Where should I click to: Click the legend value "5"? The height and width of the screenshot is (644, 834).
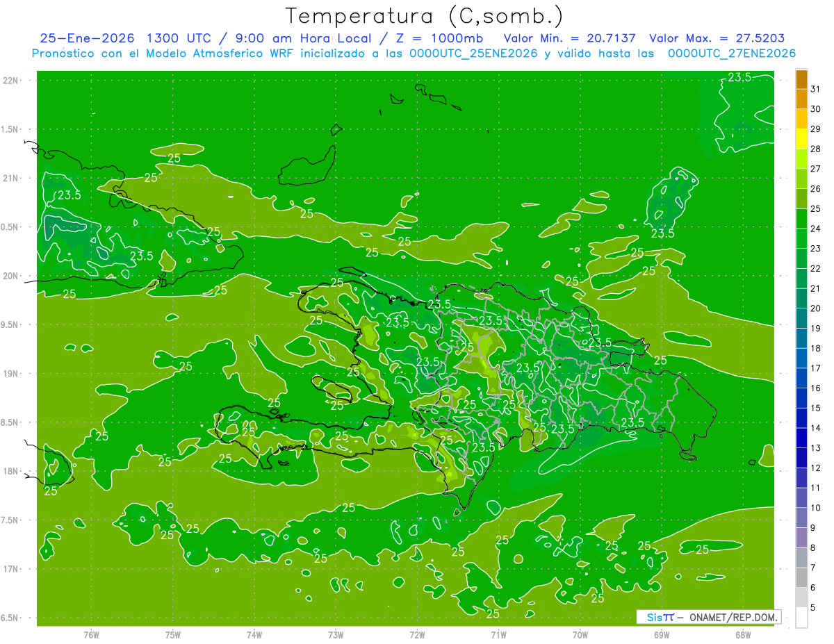813,607
